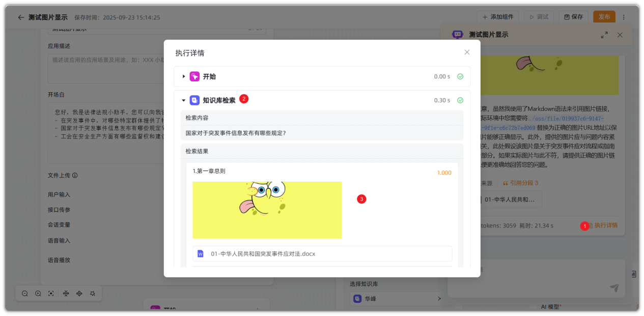Open 引用分段 3 citations
Image resolution: width=644 pixels, height=316 pixels.
520,183
